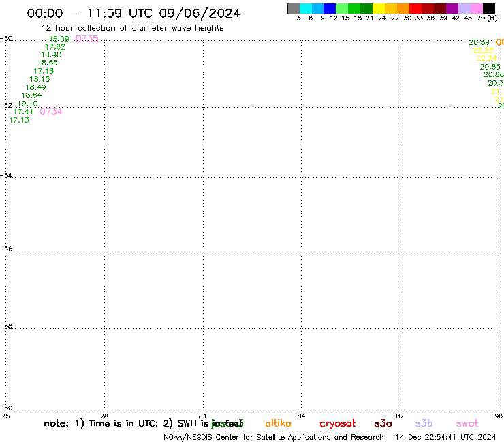Select the wave height reading 17.13
The height and width of the screenshot is (443, 504).
click(x=19, y=120)
